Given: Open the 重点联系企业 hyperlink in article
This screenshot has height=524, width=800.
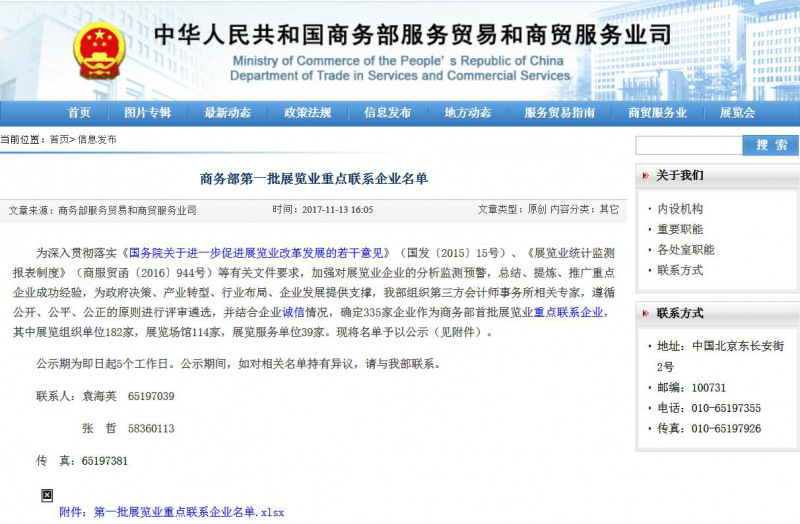Looking at the screenshot, I should 568,313.
